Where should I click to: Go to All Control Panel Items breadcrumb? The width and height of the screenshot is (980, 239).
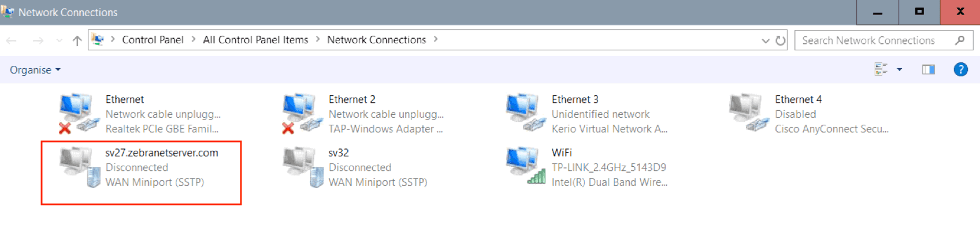point(255,40)
